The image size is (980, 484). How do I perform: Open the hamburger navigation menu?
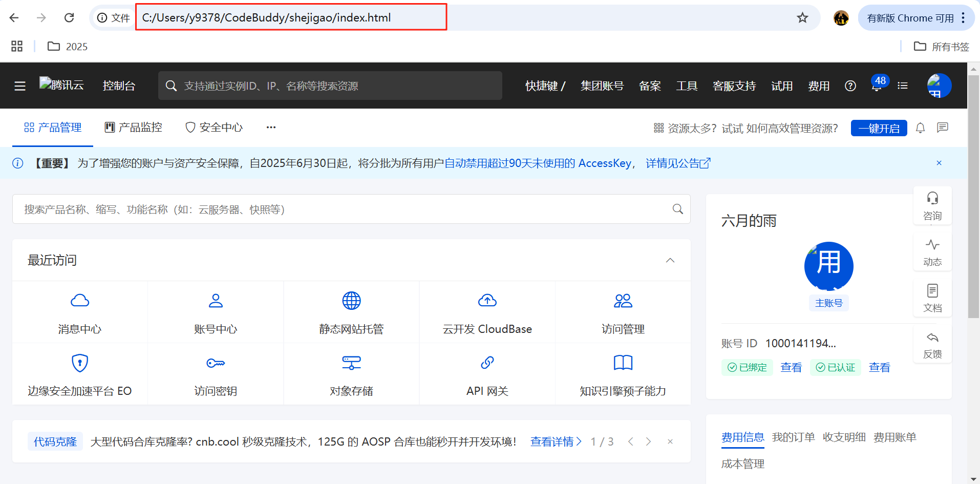(x=20, y=86)
